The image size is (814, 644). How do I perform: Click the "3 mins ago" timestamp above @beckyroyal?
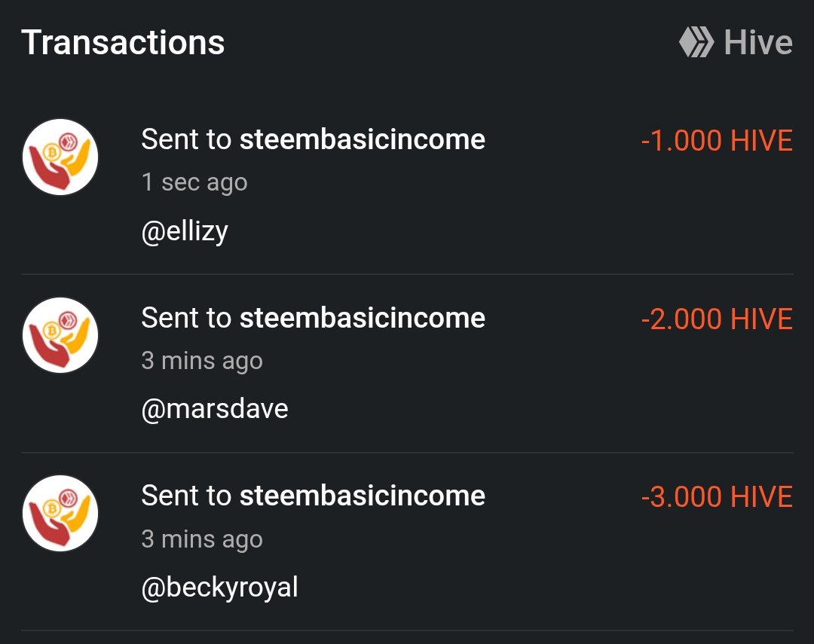click(202, 539)
